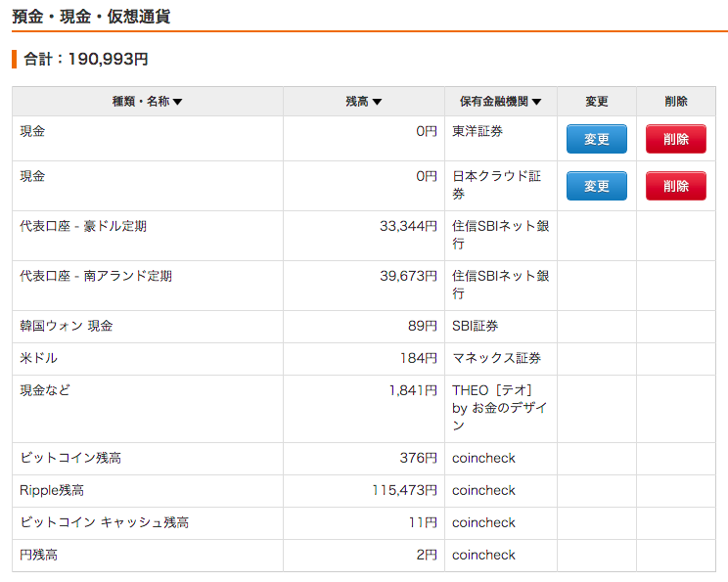Click the 変更 column header
The image size is (728, 582).
597,101
